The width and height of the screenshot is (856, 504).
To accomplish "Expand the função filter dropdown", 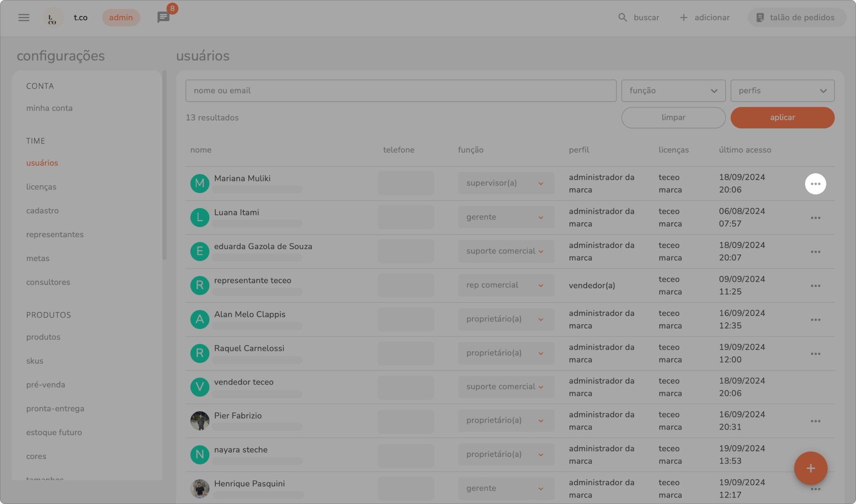I will 673,91.
